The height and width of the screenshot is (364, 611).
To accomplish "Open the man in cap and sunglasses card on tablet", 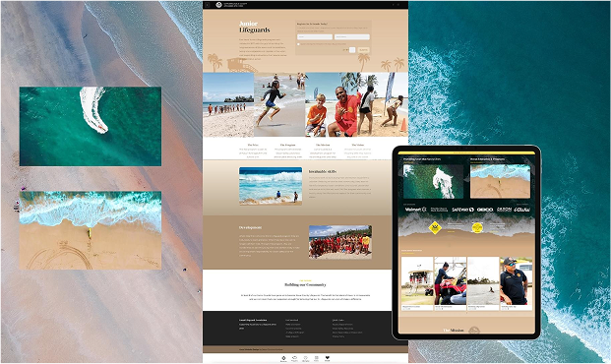I will 517,283.
